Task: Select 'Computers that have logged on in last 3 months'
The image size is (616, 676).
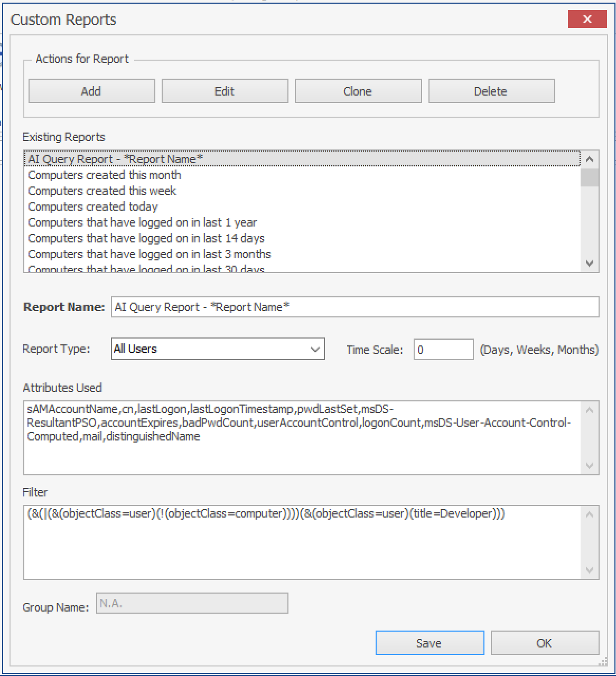Action: (x=150, y=254)
